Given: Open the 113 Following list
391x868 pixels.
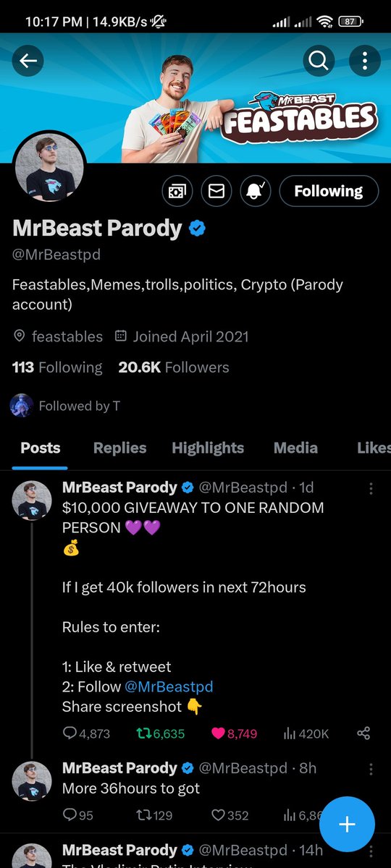Looking at the screenshot, I should tap(57, 367).
